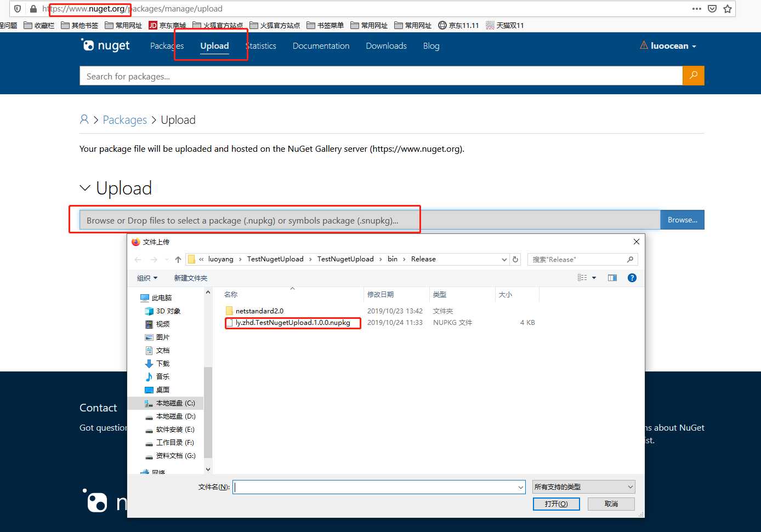Open the Blog nav tab
This screenshot has height=532, width=761.
pos(431,45)
